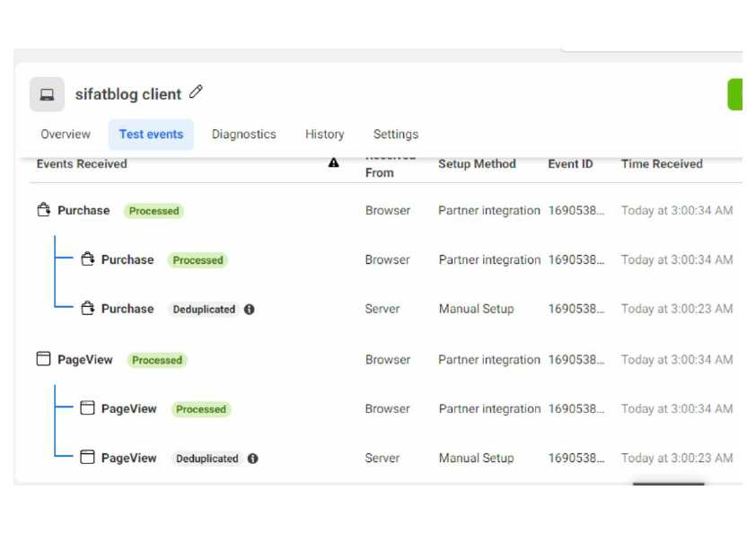Click the Processed badge on PageView row
This screenshot has width=756, height=534.
click(x=156, y=360)
